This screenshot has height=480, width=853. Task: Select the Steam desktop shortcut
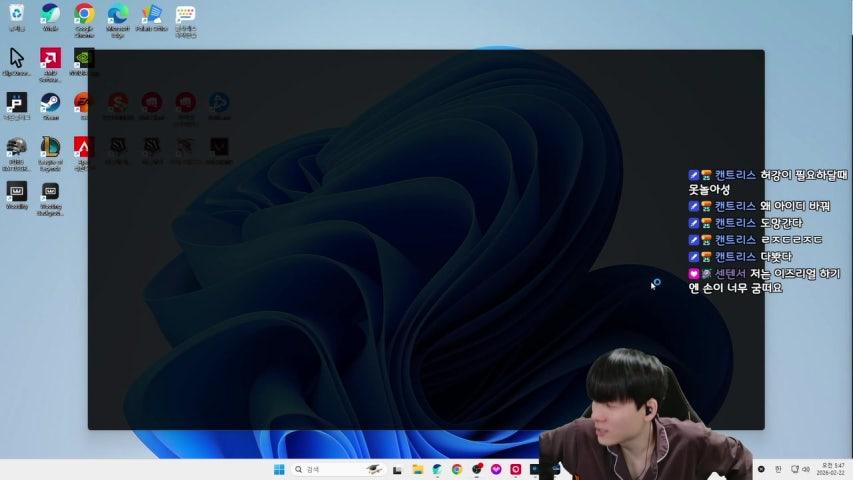click(x=50, y=102)
